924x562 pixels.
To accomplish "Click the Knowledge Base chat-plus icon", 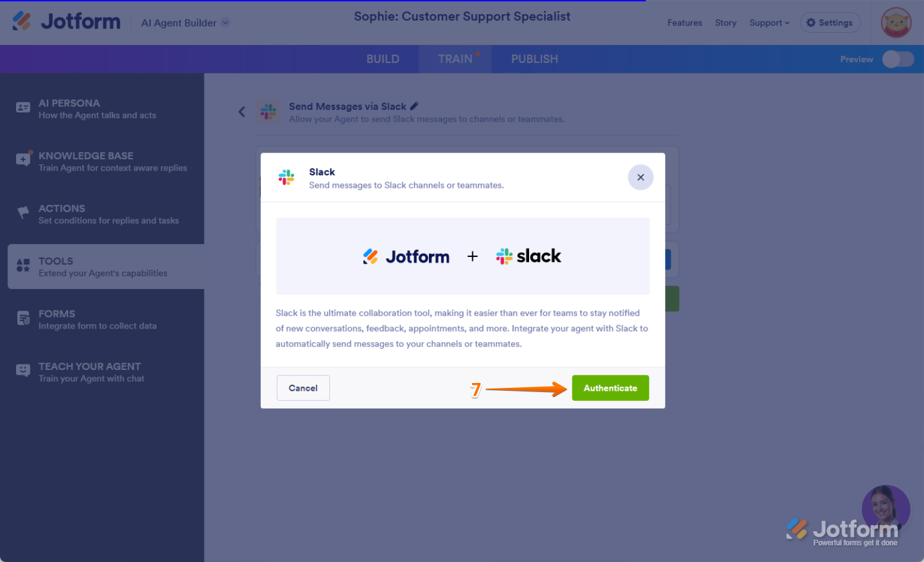I will tap(23, 159).
